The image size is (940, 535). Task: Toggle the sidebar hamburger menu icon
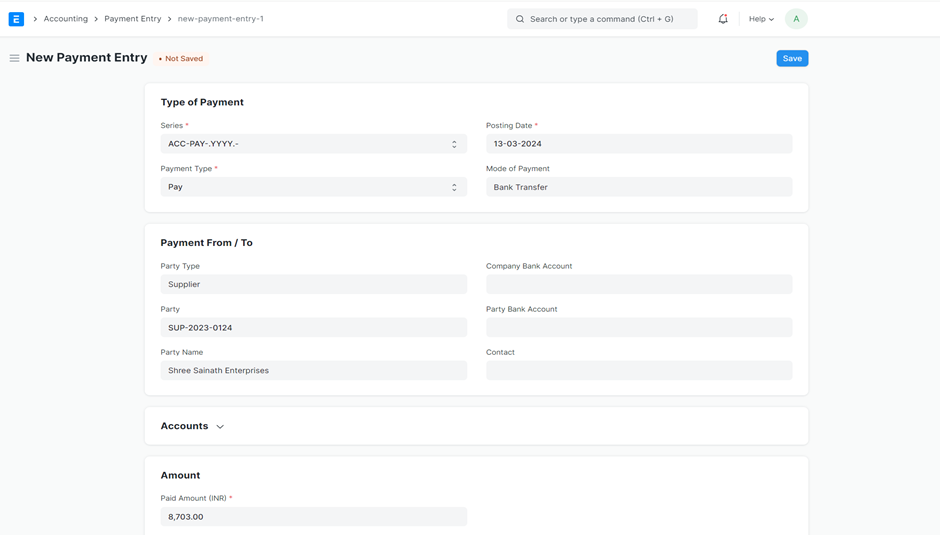[x=14, y=58]
